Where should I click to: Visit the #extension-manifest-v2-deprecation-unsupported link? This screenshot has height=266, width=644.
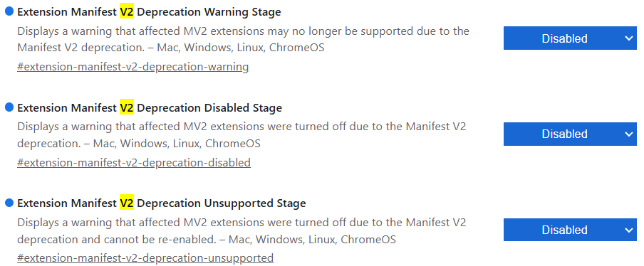click(x=145, y=258)
